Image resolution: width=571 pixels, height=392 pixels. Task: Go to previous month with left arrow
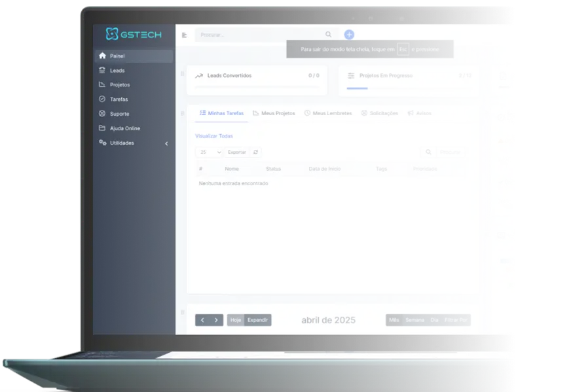coord(202,320)
